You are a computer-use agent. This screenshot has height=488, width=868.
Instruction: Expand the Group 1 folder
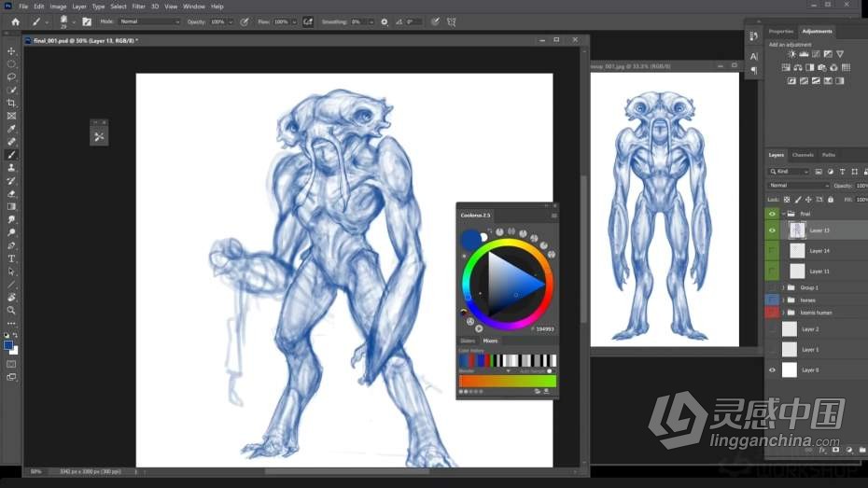(783, 287)
